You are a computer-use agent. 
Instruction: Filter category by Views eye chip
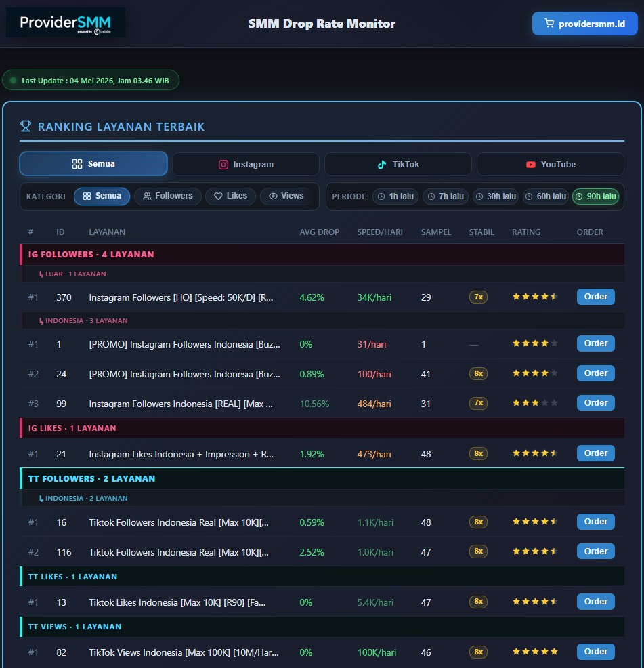(286, 196)
